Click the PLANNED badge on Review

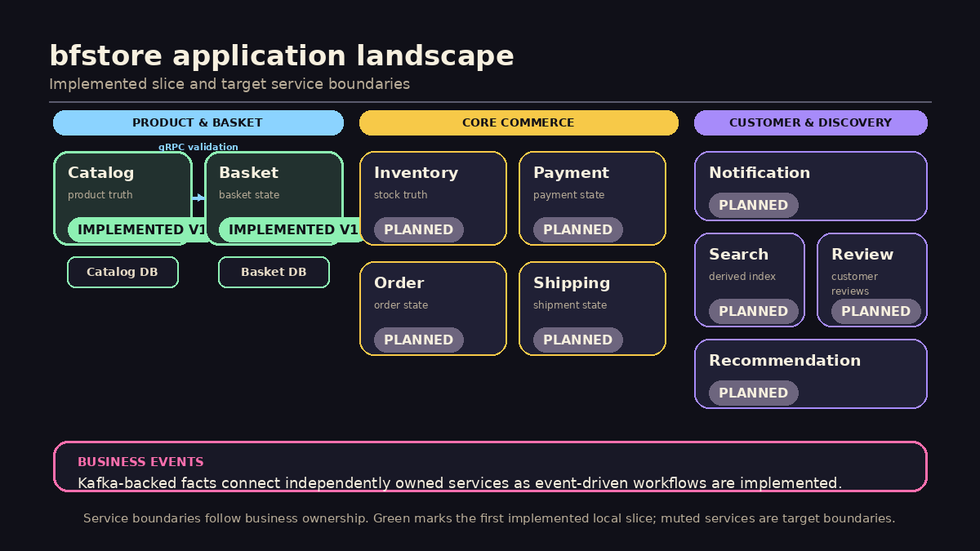tap(876, 311)
